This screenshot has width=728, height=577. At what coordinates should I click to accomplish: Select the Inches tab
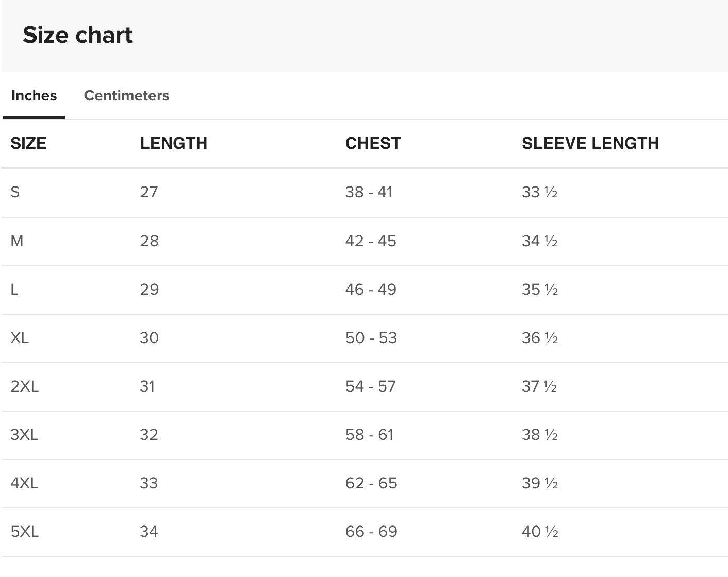coord(34,96)
